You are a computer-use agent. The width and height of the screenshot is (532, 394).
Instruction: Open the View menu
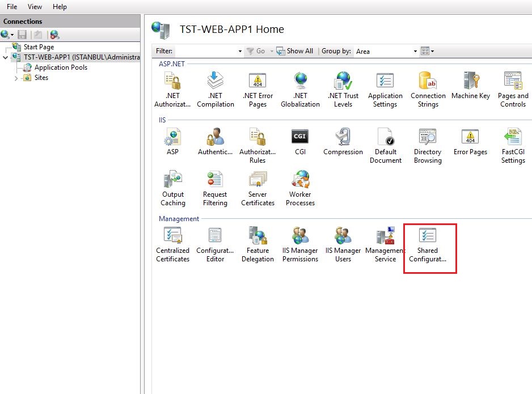click(35, 7)
